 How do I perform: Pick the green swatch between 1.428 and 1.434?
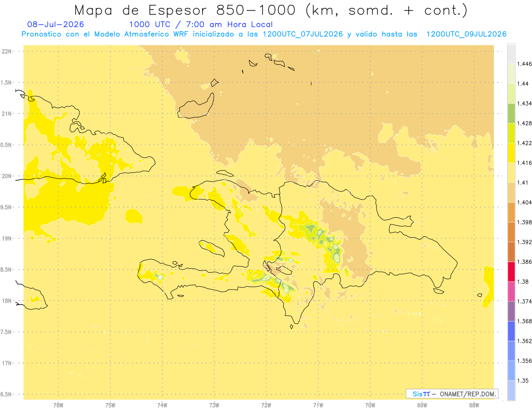[511, 114]
